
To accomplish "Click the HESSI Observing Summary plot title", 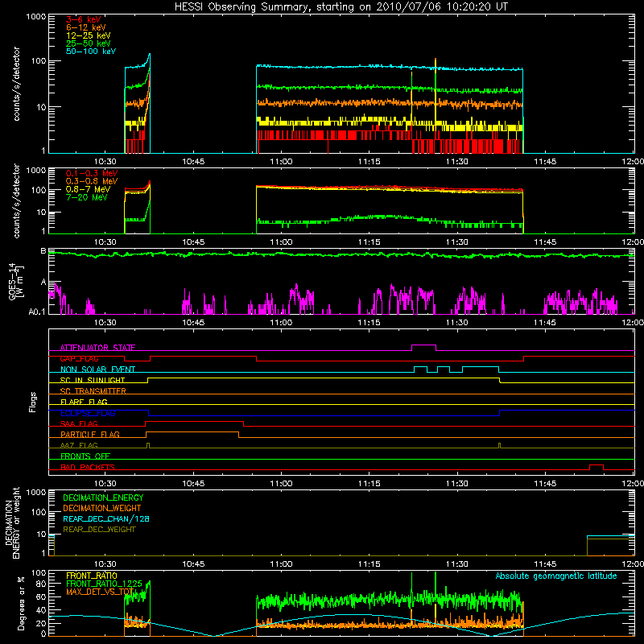I will [341, 7].
